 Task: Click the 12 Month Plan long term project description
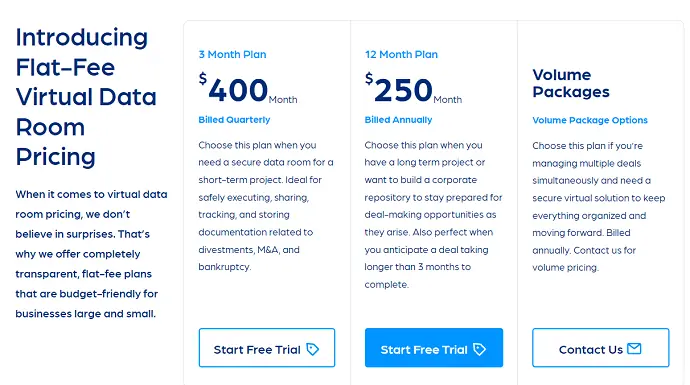pyautogui.click(x=433, y=215)
